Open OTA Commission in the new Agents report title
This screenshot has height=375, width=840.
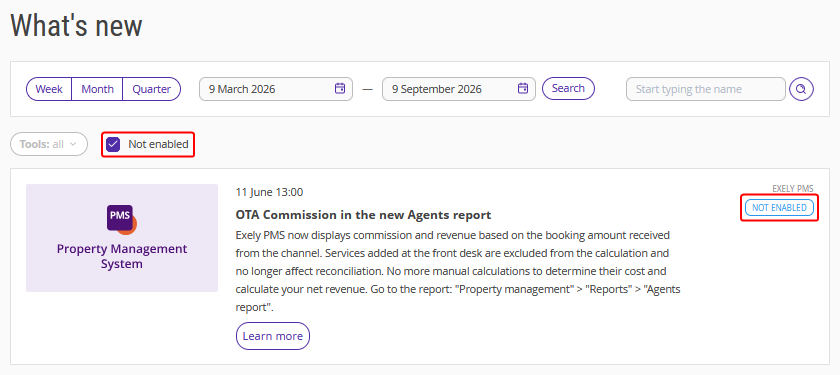click(x=363, y=215)
